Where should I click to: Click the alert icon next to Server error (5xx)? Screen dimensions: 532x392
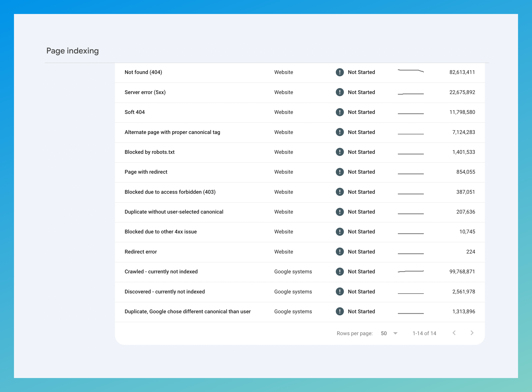[x=340, y=92]
